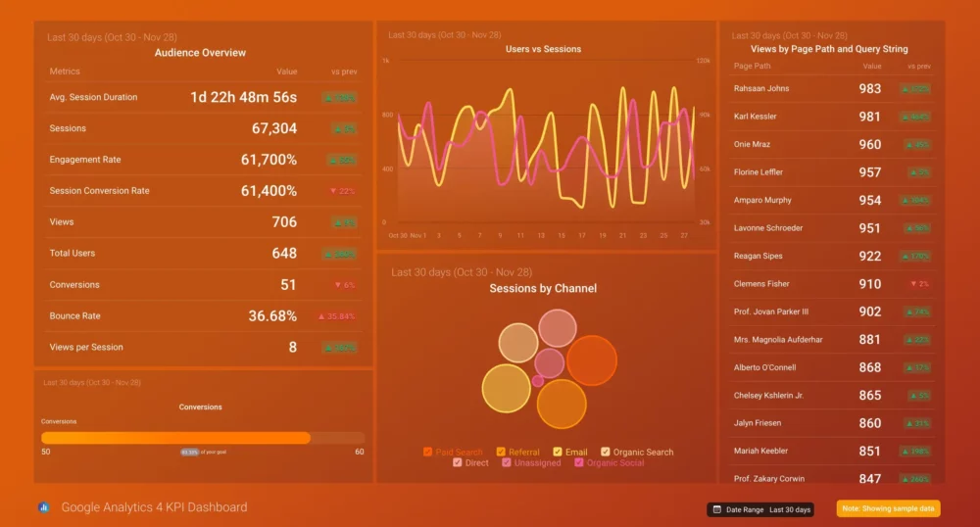Viewport: 980px width, 527px height.
Task: Click the Sessions by Channel date range label
Action: coord(461,272)
